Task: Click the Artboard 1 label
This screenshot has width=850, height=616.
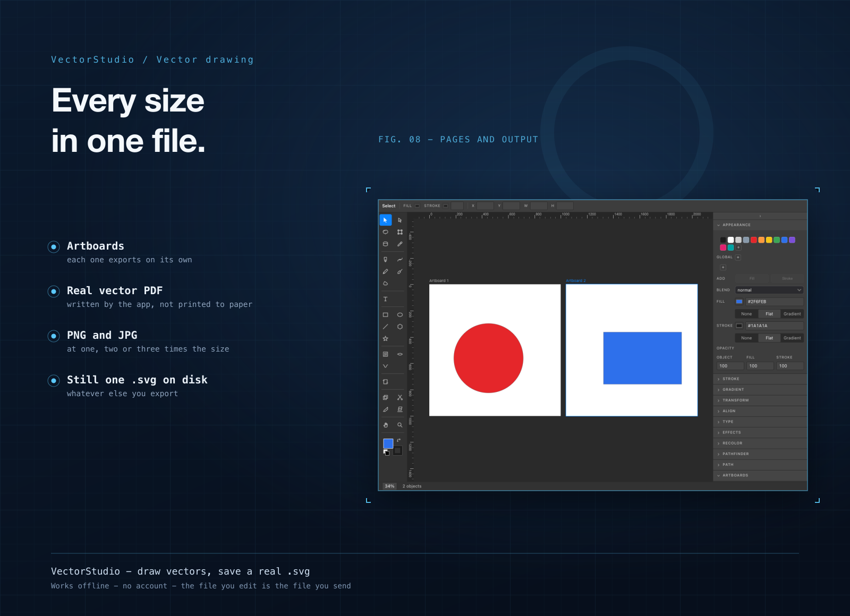Action: pyautogui.click(x=439, y=281)
